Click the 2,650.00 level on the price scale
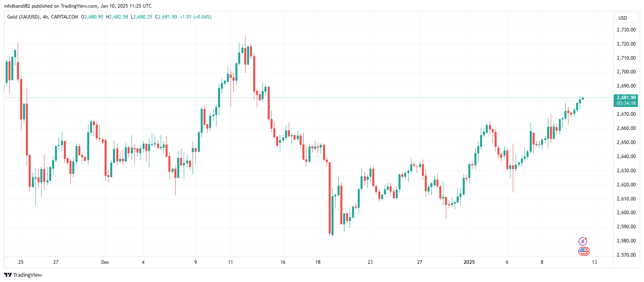This screenshot has width=644, height=282. point(626,142)
